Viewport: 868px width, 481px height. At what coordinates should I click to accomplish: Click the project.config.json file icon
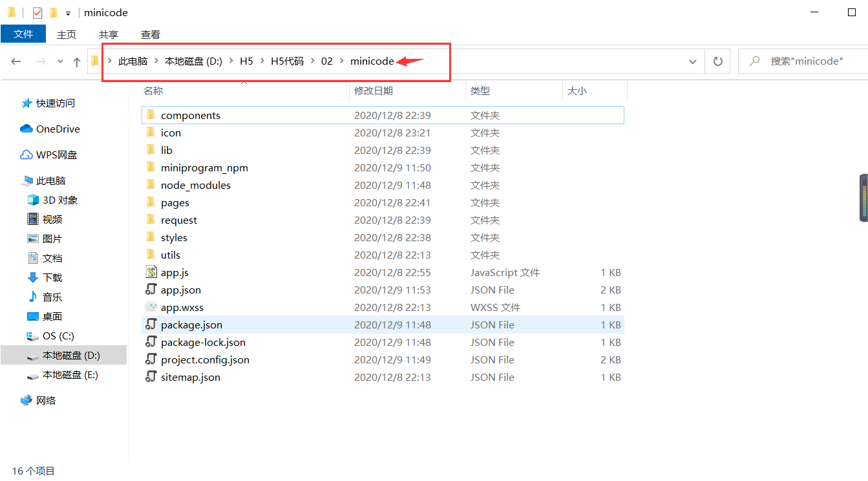[x=151, y=359]
